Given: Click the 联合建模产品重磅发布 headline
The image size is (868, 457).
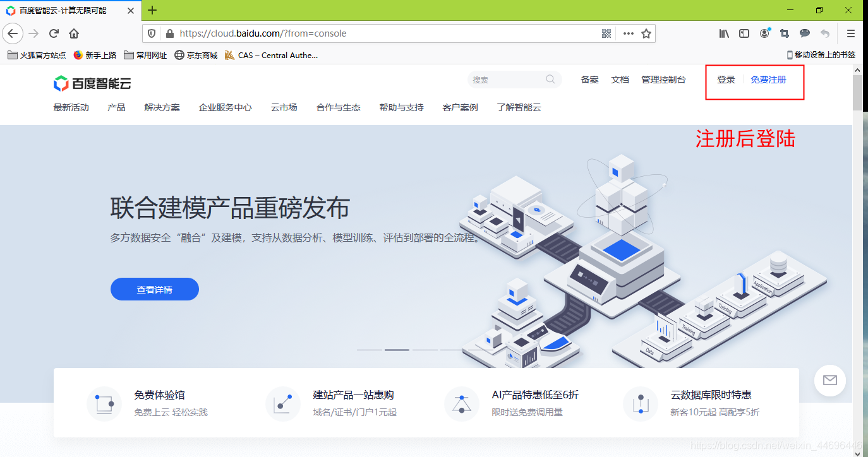Looking at the screenshot, I should (230, 208).
